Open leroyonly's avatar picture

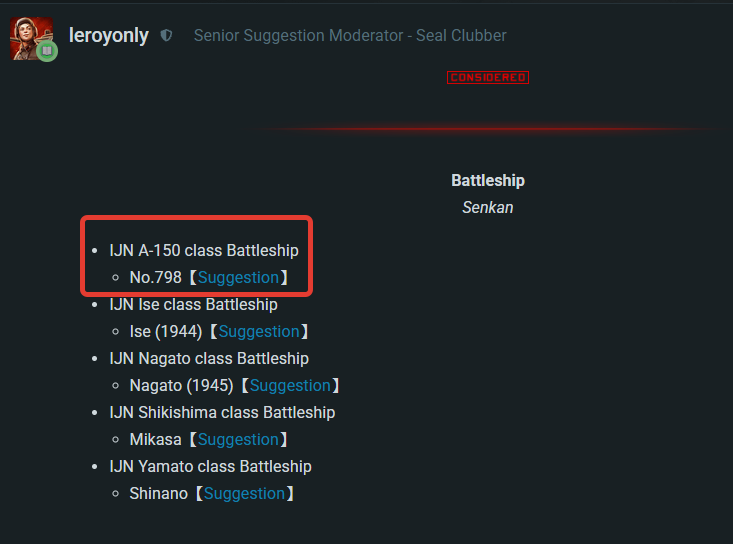[31, 38]
